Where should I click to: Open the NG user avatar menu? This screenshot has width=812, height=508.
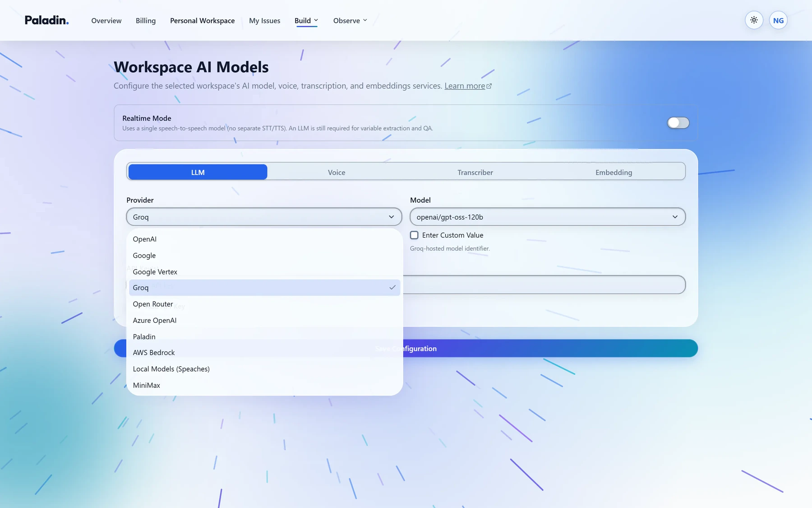778,20
